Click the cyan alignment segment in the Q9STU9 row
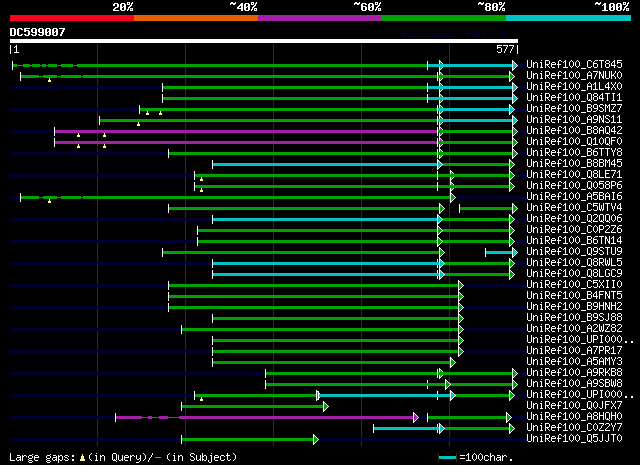The height and width of the screenshot is (465, 640). point(501,253)
